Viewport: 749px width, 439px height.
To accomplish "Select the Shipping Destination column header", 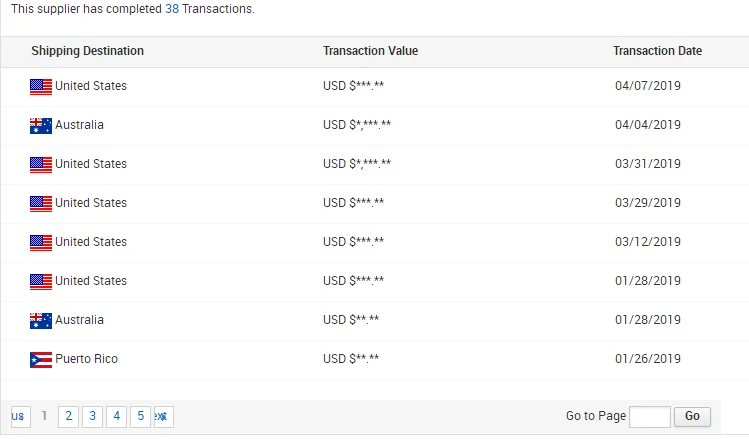I will [87, 51].
